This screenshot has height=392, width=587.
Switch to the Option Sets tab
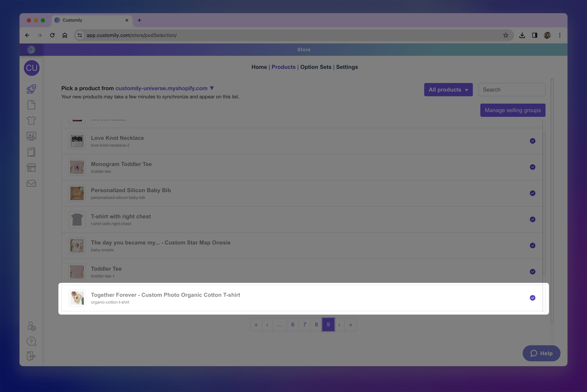[316, 67]
